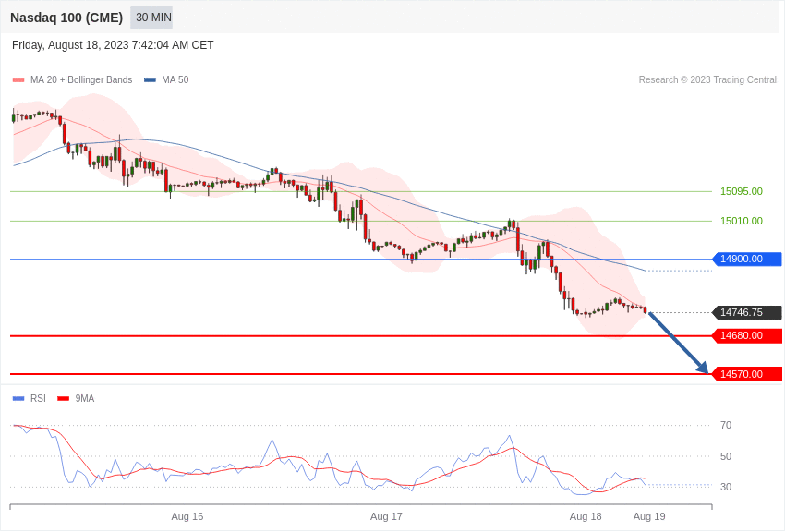
Task: Click the 14746.75 current price tag
Action: coord(747,313)
